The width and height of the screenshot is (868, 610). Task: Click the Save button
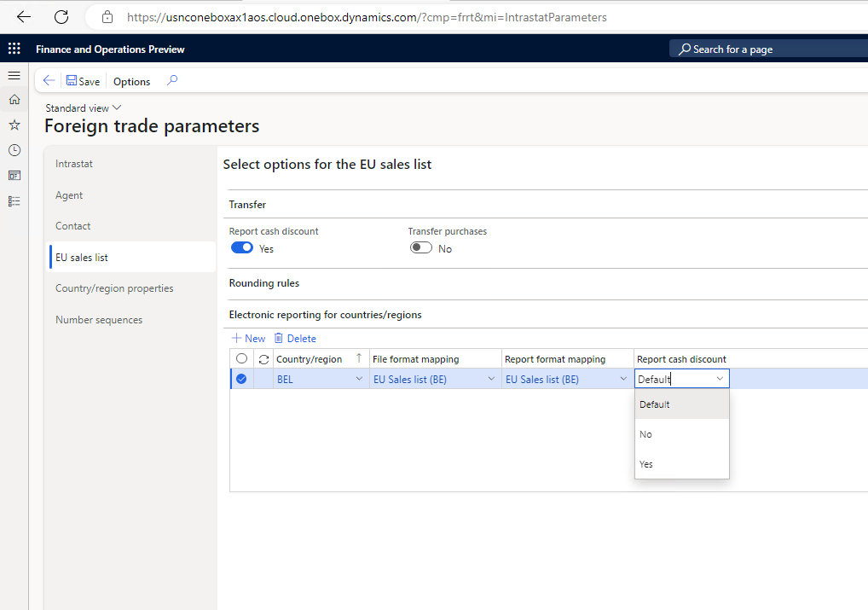pos(83,81)
